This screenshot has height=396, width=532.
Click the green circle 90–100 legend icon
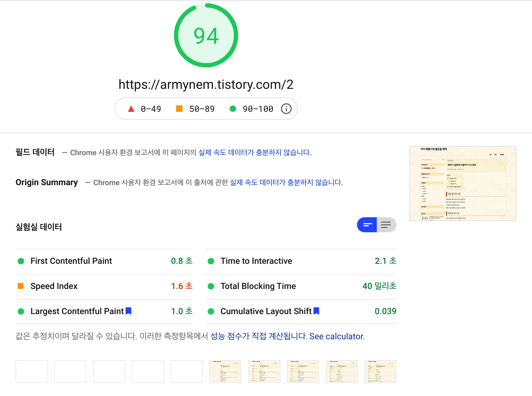pos(233,109)
